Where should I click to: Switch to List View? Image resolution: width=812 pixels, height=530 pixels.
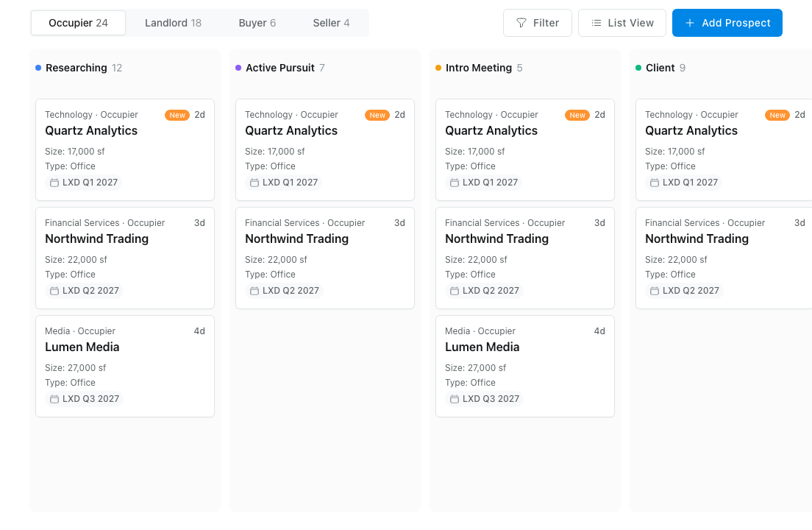pos(622,23)
